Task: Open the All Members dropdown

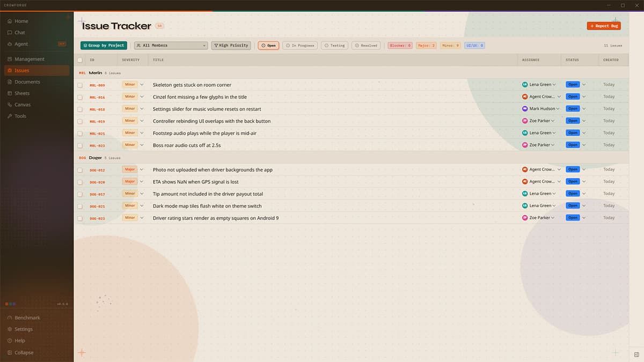Action: [x=170, y=46]
